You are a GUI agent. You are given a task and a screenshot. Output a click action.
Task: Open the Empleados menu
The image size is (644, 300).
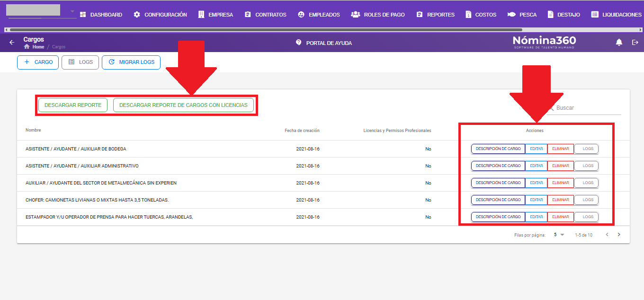pyautogui.click(x=319, y=15)
